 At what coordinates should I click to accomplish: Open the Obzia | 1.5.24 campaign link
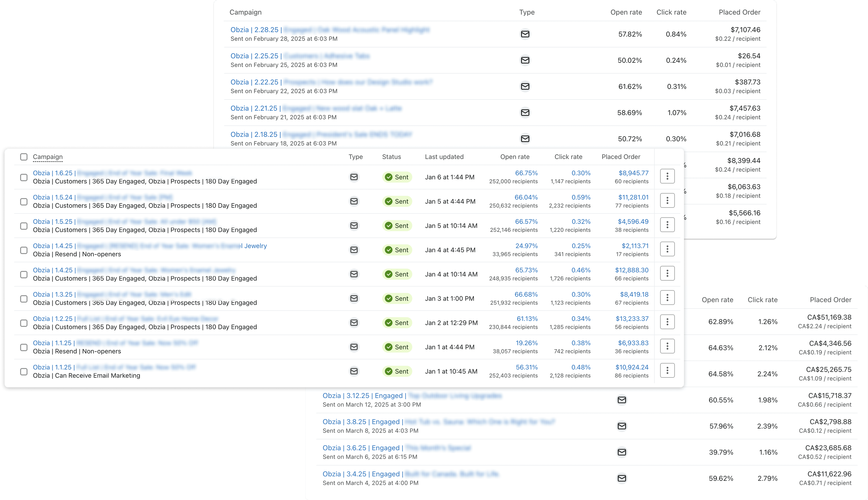[103, 197]
